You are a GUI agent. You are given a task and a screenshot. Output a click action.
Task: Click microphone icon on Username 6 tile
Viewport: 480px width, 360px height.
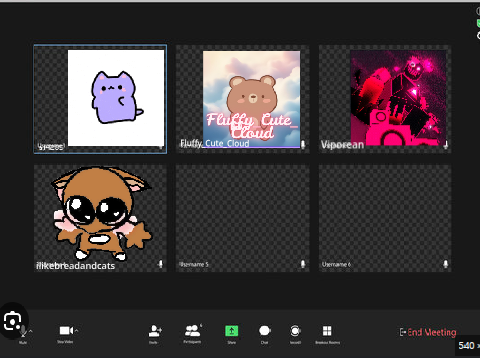(445, 264)
